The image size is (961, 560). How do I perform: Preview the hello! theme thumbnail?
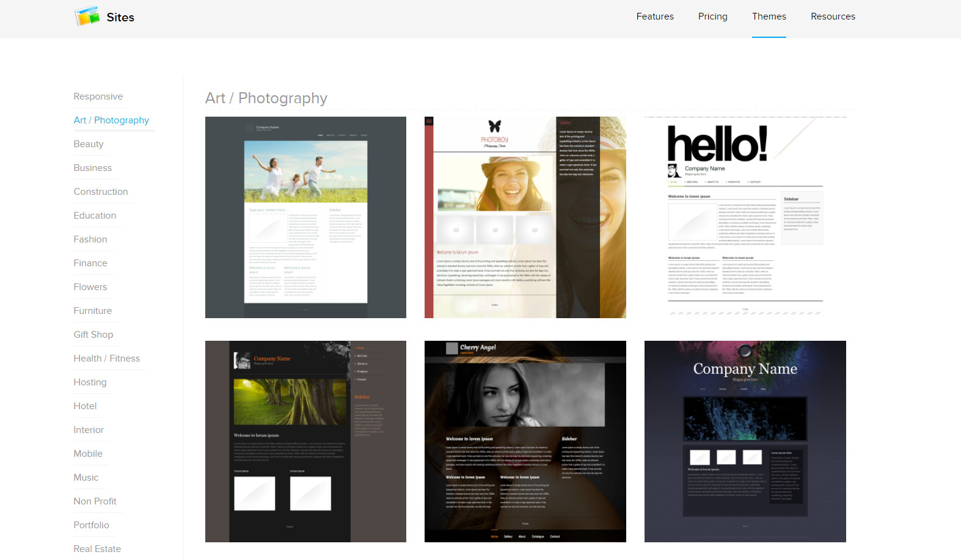(745, 217)
